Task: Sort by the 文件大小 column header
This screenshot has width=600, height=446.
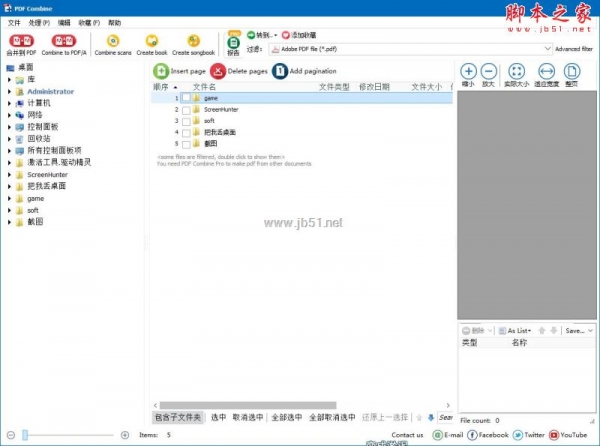Action: point(427,87)
